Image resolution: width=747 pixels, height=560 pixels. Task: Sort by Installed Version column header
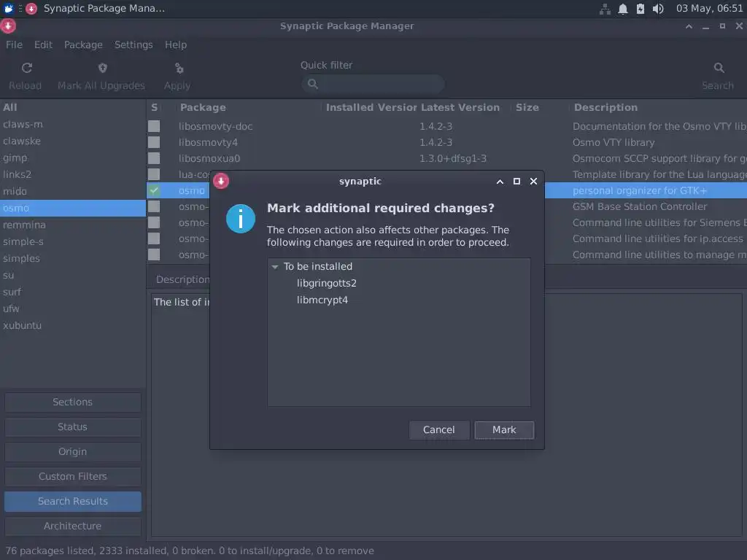point(371,108)
